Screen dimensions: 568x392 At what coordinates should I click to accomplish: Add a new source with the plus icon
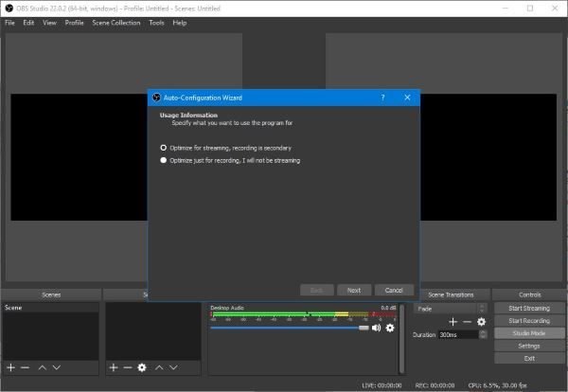(114, 367)
